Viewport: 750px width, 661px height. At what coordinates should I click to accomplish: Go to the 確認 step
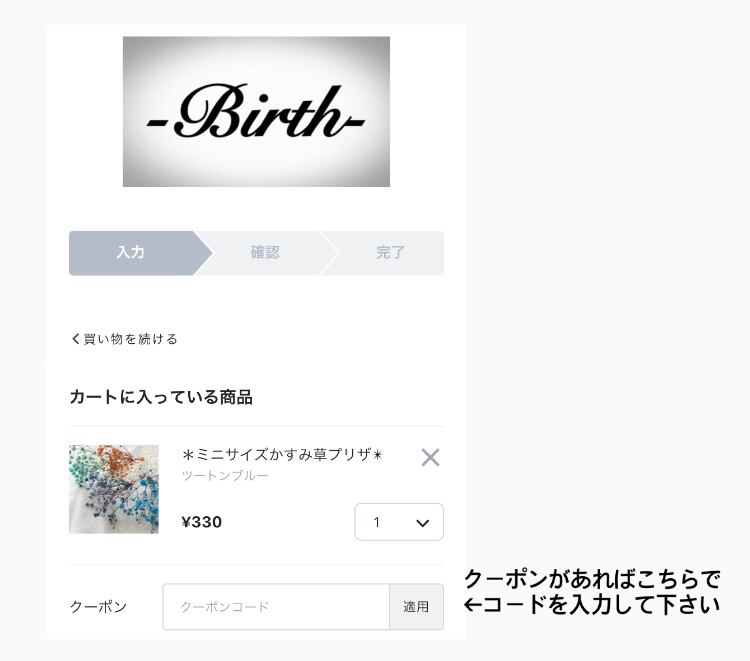[x=266, y=253]
